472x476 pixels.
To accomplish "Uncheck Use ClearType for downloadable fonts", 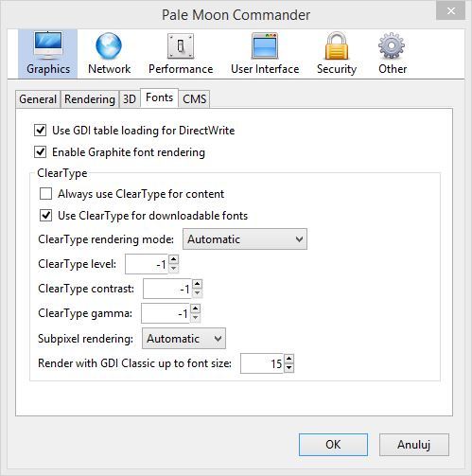I will pos(46,216).
